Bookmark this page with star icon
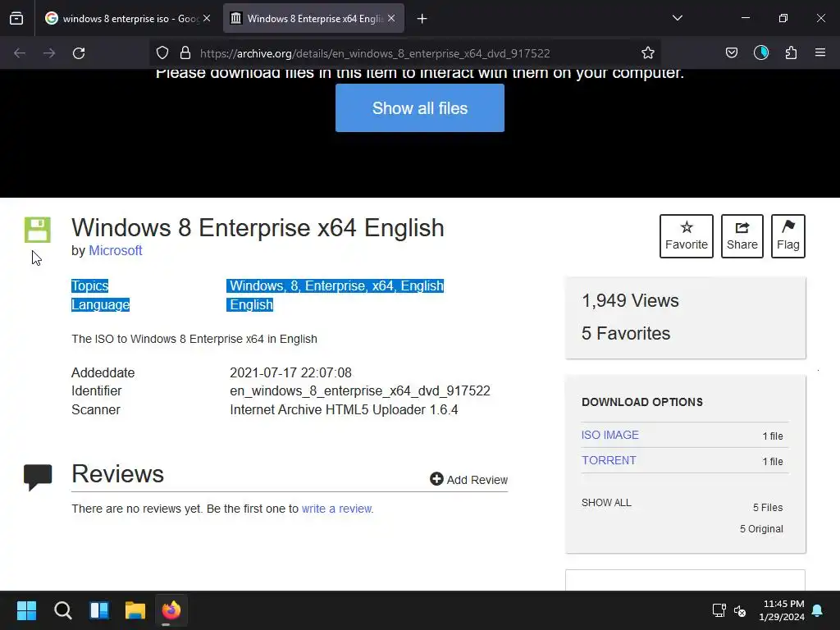Image resolution: width=840 pixels, height=630 pixels. tap(648, 53)
